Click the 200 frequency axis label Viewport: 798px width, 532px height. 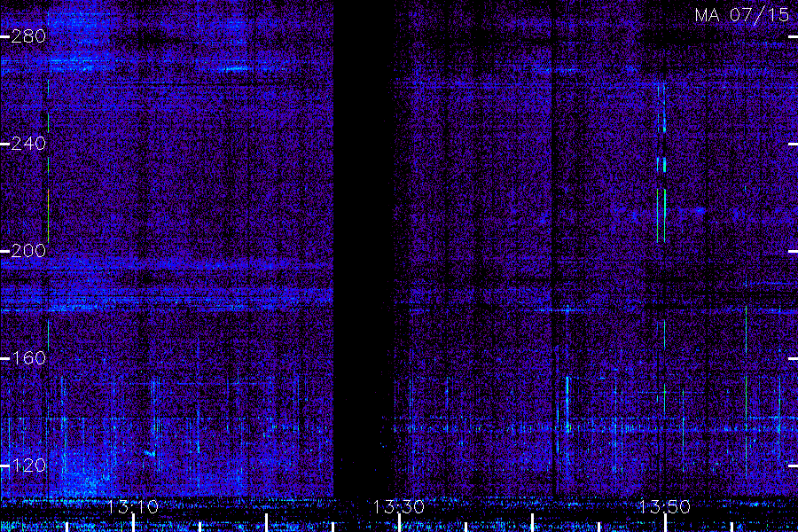click(28, 251)
